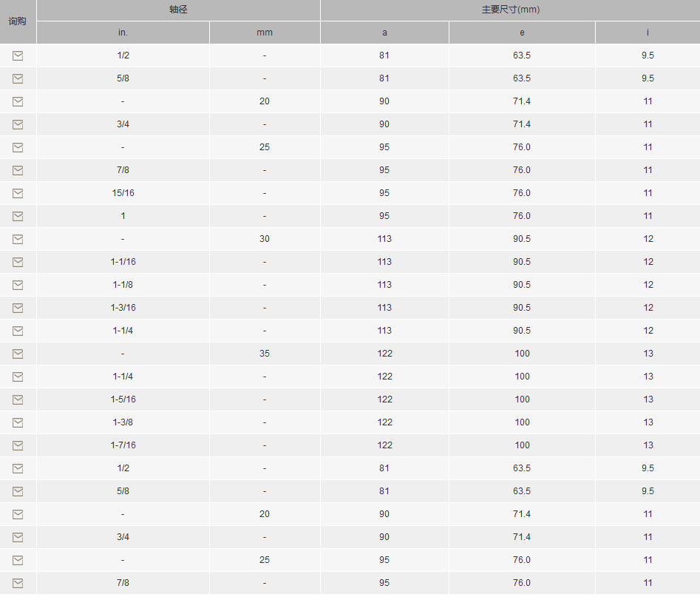Image resolution: width=700 pixels, height=597 pixels.
Task: Click the envelope icon beside 1-3/16 in.
Action: coord(18,308)
